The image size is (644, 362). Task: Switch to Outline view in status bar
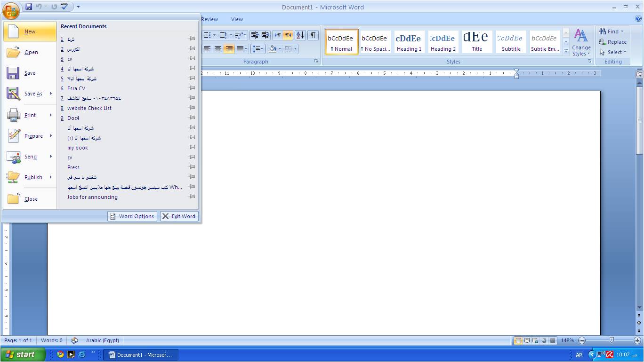coord(544,340)
